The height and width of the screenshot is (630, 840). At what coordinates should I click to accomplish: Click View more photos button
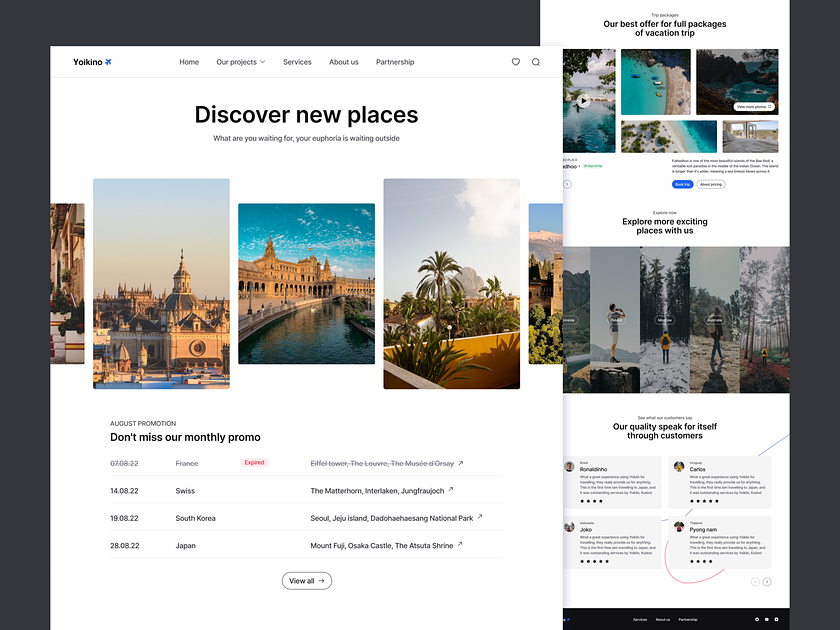754,106
